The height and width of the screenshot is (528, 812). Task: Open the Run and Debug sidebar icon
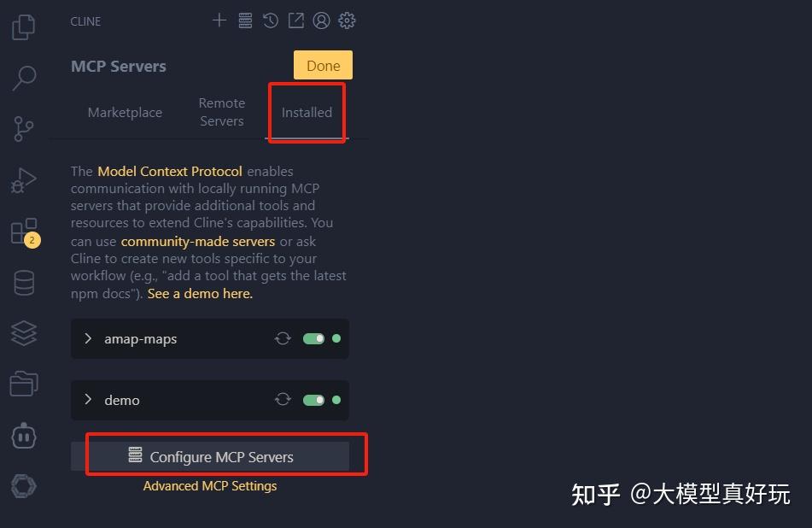click(23, 179)
